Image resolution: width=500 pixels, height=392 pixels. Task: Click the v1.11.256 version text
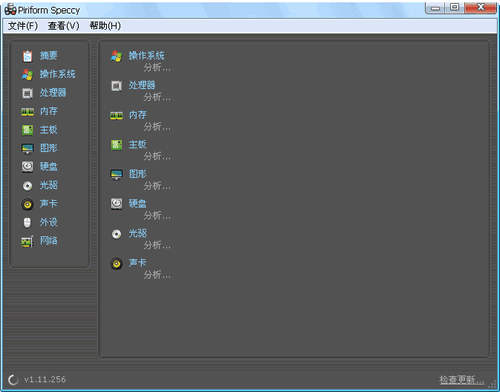(45, 379)
